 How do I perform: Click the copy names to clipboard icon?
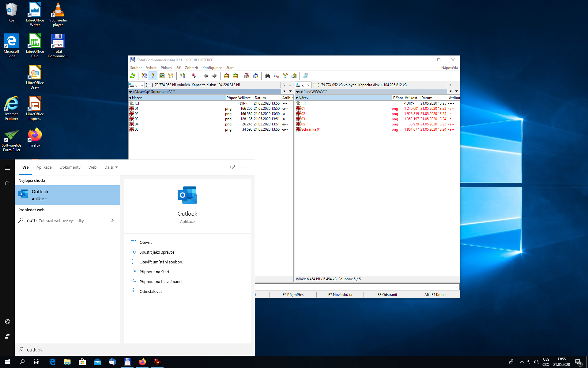[x=294, y=76]
